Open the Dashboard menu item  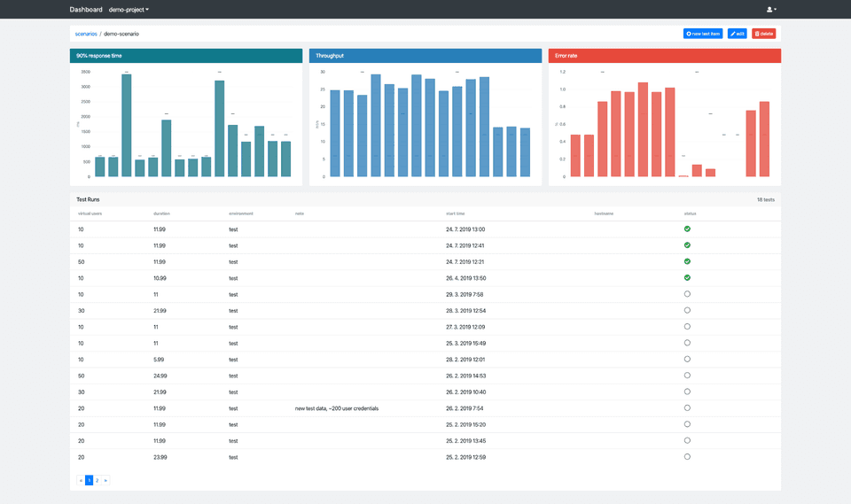coord(86,9)
